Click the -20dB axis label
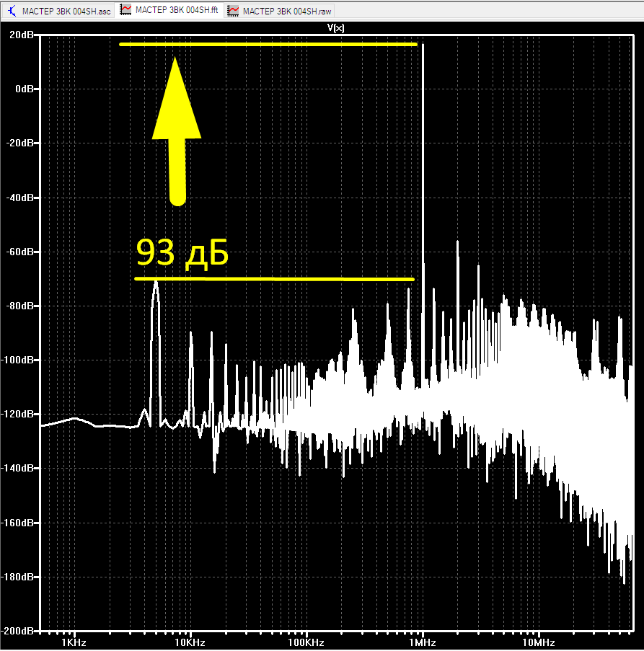Image resolution: width=644 pixels, height=651 pixels. (20, 143)
